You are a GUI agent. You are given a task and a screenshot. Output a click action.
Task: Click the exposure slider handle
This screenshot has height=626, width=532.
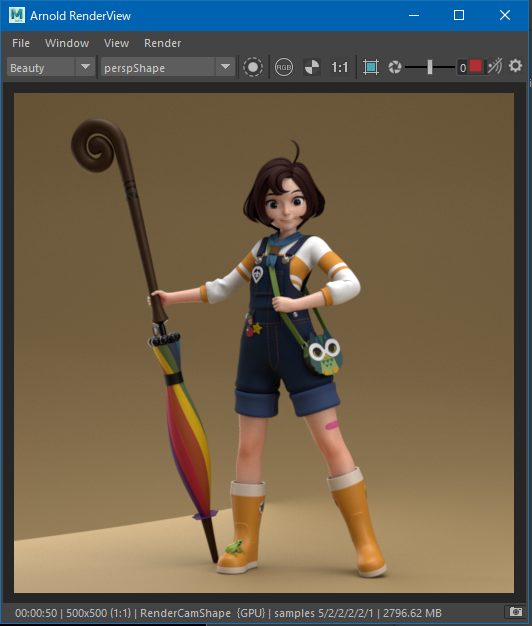tap(430, 67)
